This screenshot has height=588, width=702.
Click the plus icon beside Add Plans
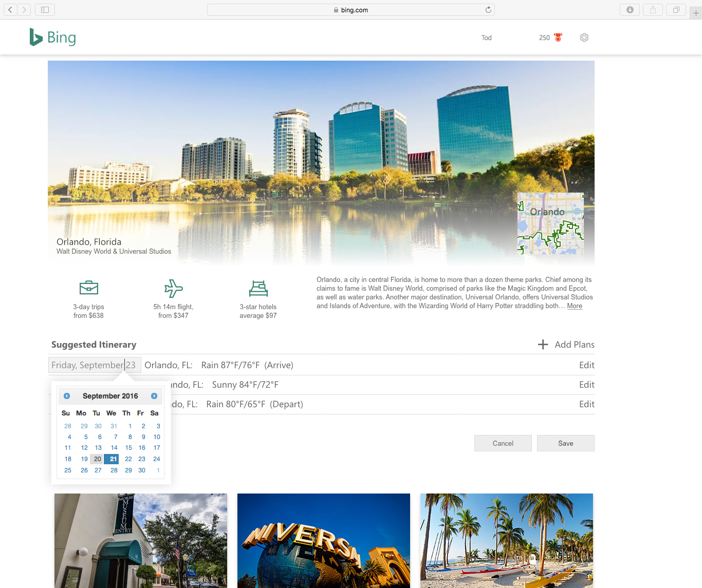click(543, 345)
